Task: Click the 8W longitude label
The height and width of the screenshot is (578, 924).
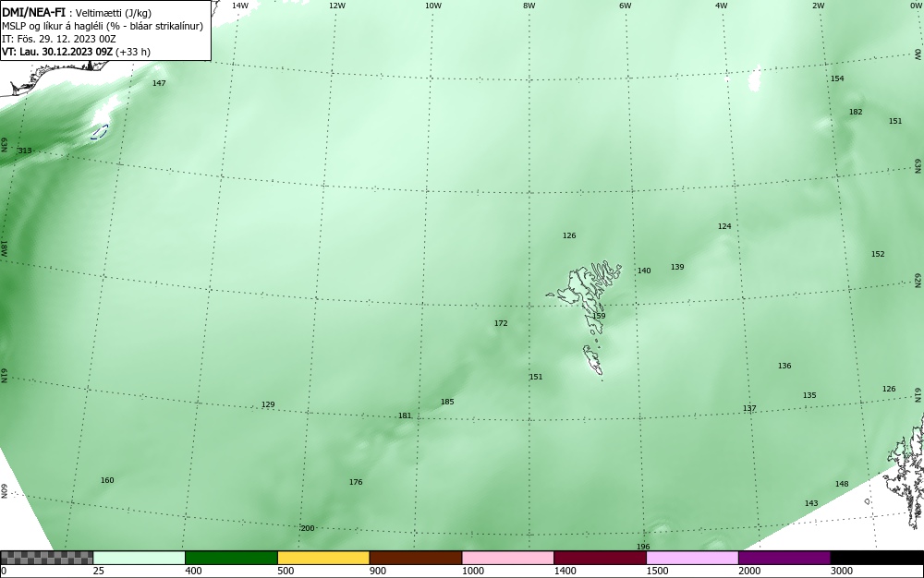Action: pyautogui.click(x=529, y=6)
